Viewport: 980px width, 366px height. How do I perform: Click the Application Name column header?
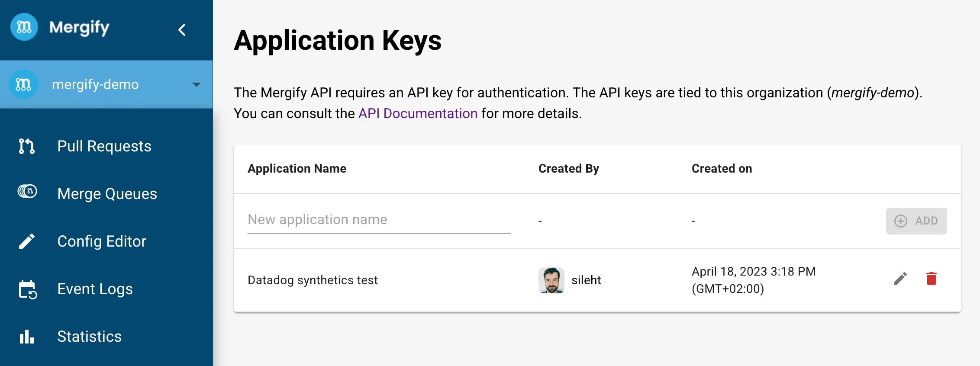[297, 169]
